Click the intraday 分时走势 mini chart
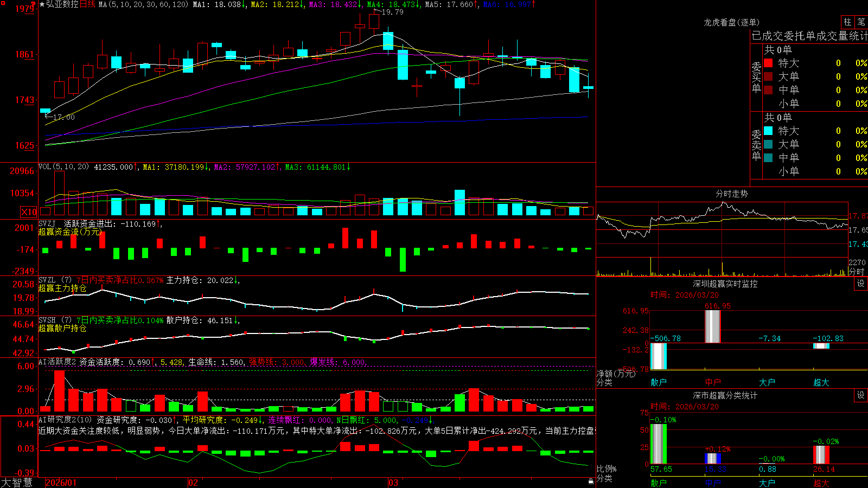This screenshot has width=868, height=488. click(722, 239)
